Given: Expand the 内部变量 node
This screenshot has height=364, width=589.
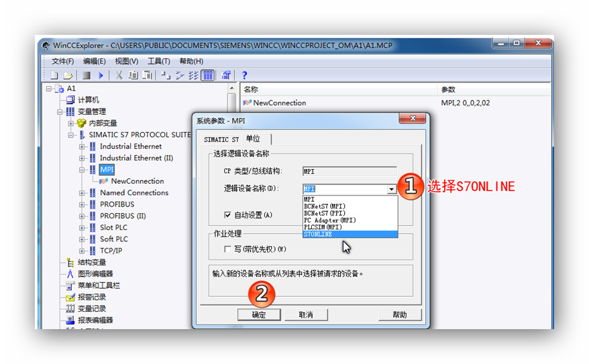Looking at the screenshot, I should (x=70, y=123).
